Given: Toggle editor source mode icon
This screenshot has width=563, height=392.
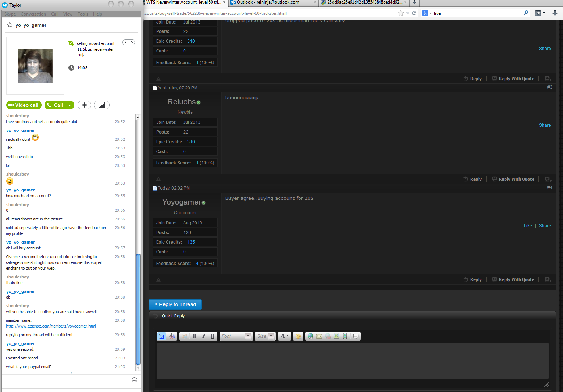Looking at the screenshot, I should tap(162, 336).
